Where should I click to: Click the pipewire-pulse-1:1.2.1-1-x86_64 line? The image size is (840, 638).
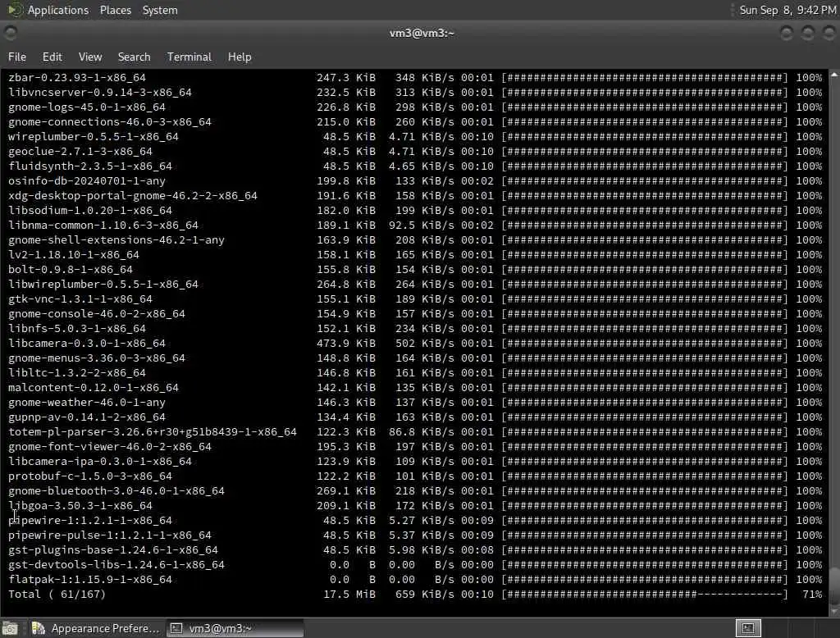[x=415, y=535]
